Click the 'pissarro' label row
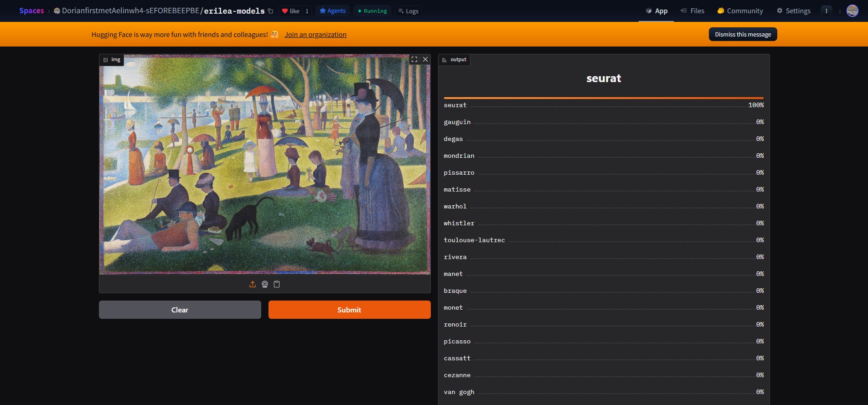The image size is (868, 405). point(604,173)
